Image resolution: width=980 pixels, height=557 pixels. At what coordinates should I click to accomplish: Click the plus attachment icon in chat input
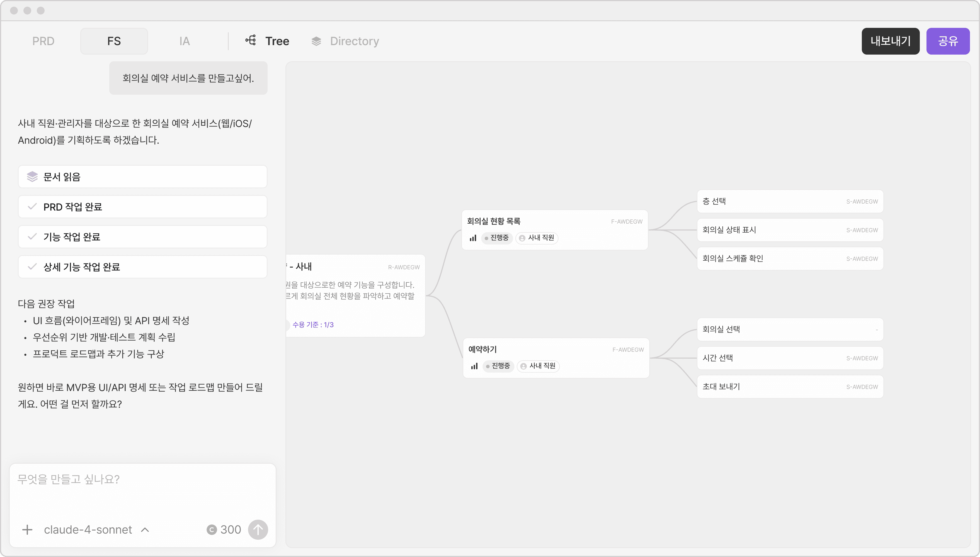[x=27, y=529]
